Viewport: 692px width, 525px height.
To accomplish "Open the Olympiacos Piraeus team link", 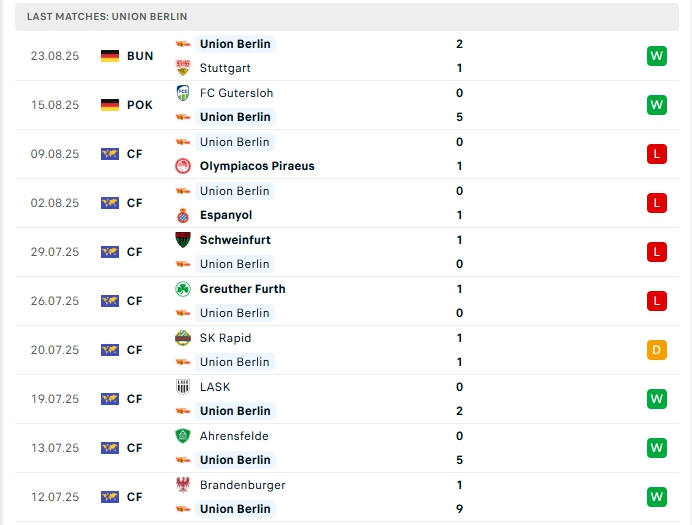I will (257, 166).
